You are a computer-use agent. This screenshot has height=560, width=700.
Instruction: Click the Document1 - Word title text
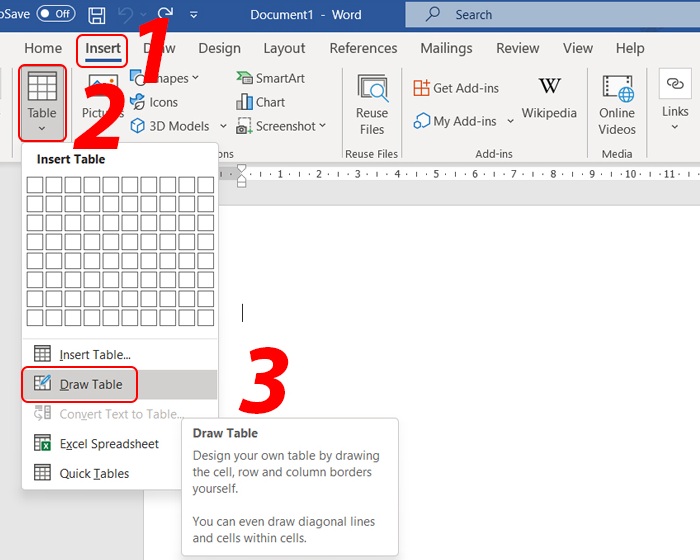[306, 15]
